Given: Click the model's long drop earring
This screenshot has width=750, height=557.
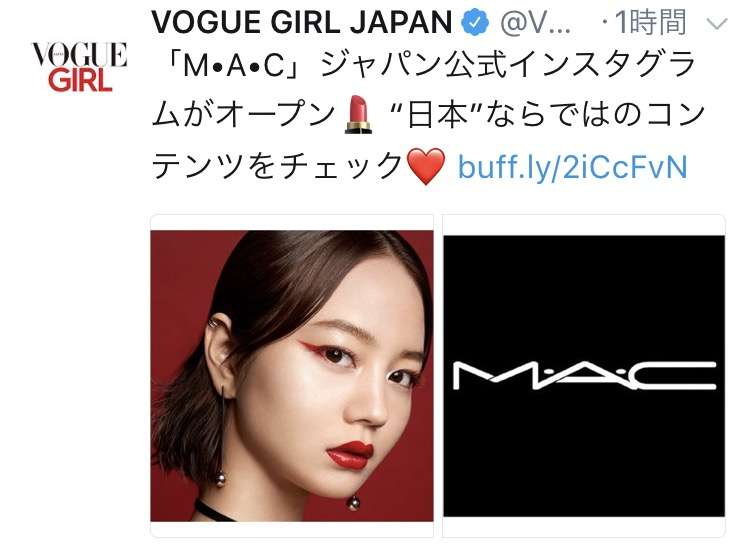Looking at the screenshot, I should tap(221, 435).
